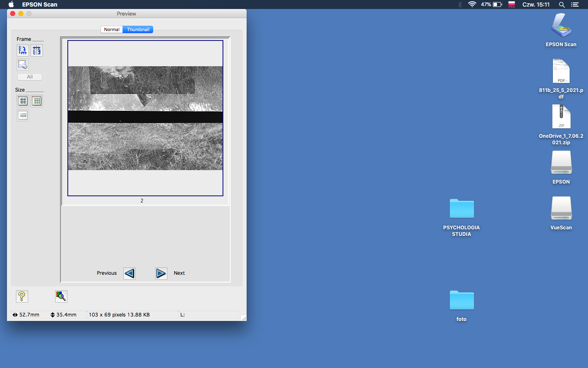This screenshot has width=588, height=368.
Task: Open the EPSON Scan menu in menu bar
Action: 40,4
